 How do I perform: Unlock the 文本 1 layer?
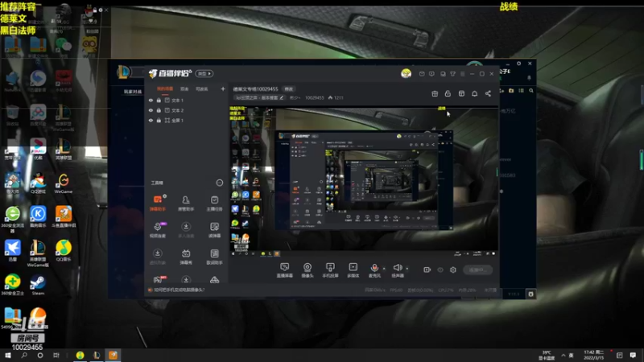click(159, 100)
